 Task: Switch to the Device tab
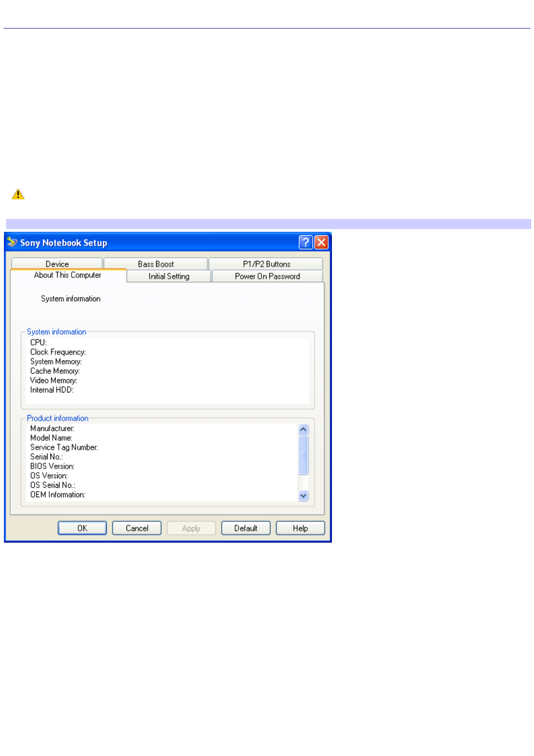[x=57, y=264]
